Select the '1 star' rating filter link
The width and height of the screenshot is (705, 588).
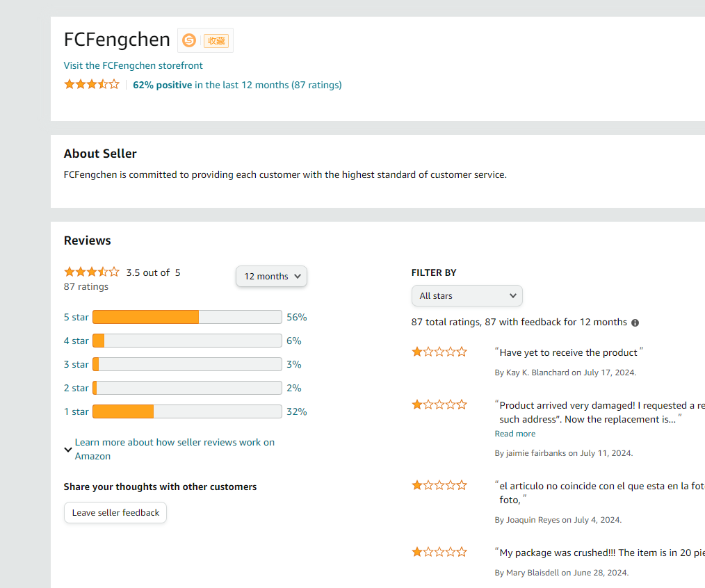(x=76, y=411)
